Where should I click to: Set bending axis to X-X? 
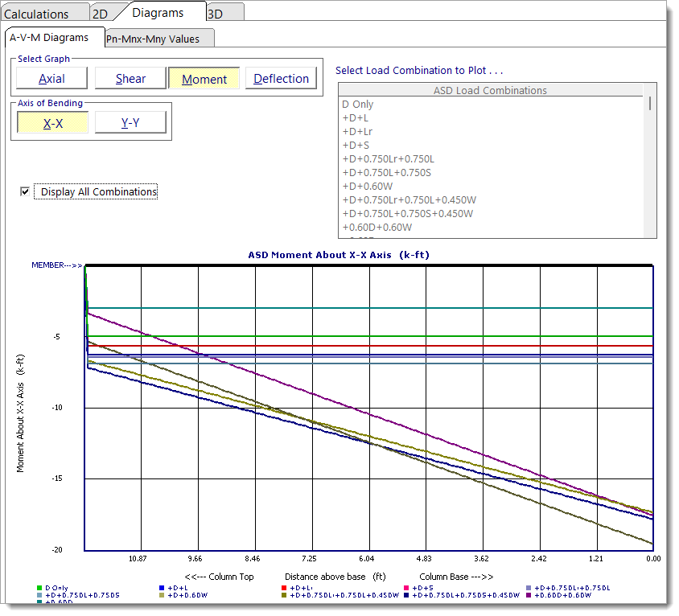(x=53, y=123)
